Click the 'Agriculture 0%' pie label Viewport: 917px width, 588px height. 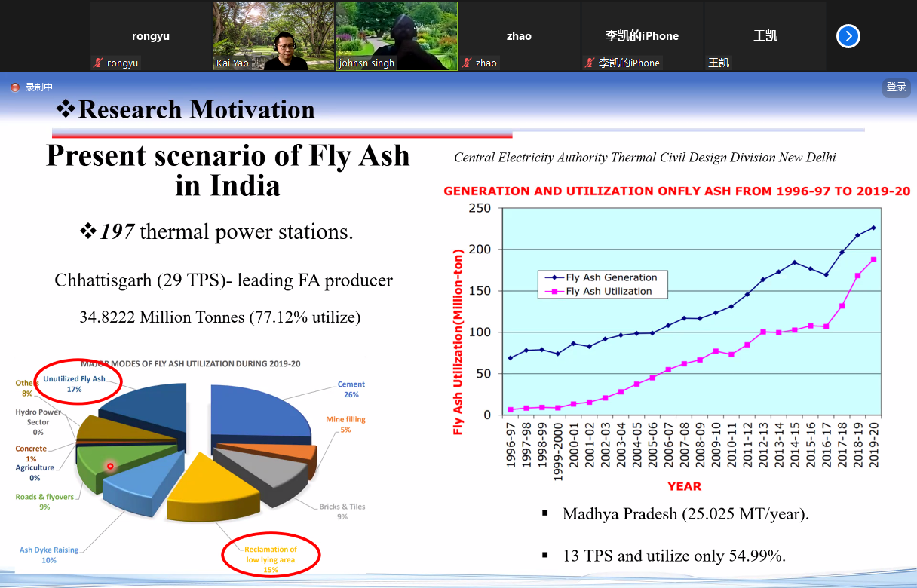[x=35, y=473]
